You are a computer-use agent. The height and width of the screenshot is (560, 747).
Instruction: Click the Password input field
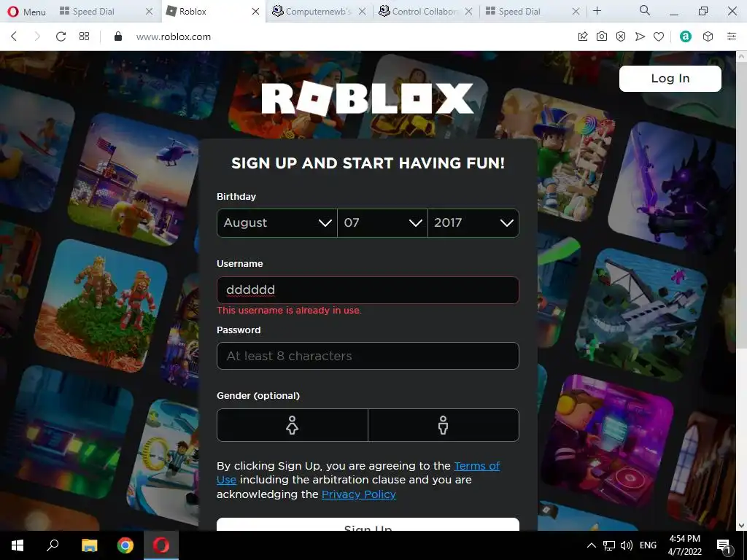pos(368,356)
